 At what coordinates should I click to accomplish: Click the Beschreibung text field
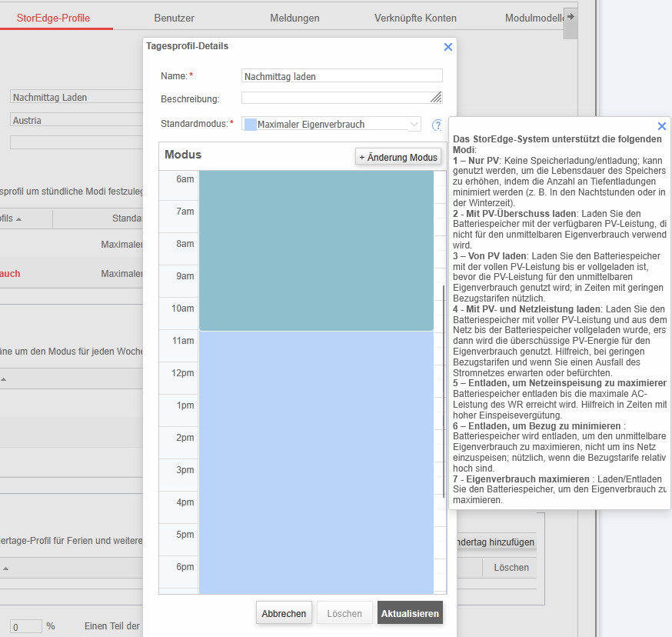[x=335, y=98]
